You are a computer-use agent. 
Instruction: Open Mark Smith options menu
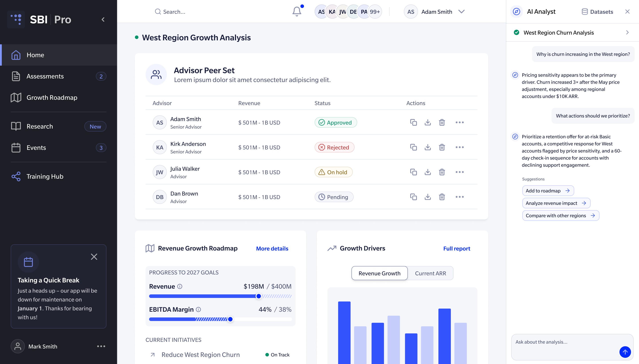point(101,346)
